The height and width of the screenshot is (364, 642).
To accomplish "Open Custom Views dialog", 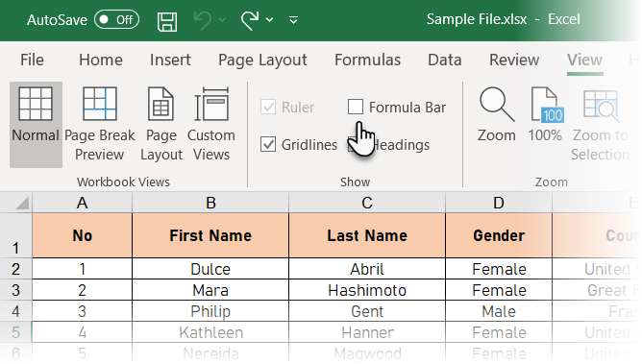I will [211, 124].
